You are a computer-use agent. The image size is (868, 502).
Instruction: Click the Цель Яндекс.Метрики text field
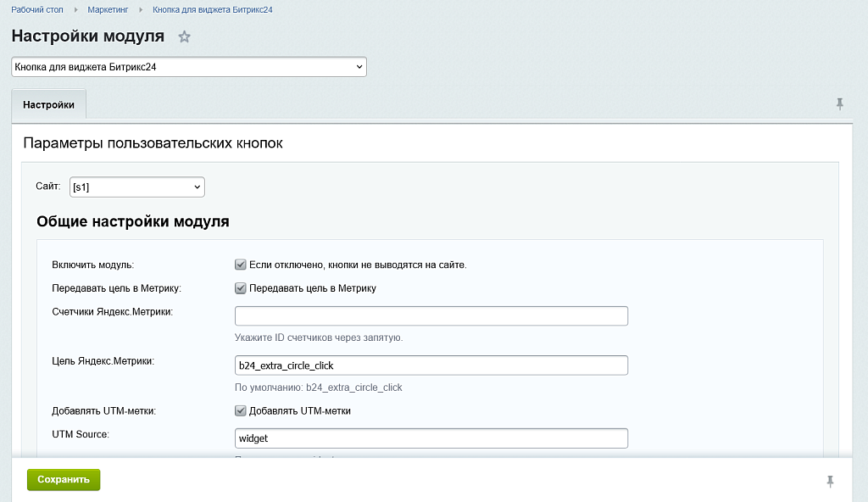pyautogui.click(x=431, y=365)
